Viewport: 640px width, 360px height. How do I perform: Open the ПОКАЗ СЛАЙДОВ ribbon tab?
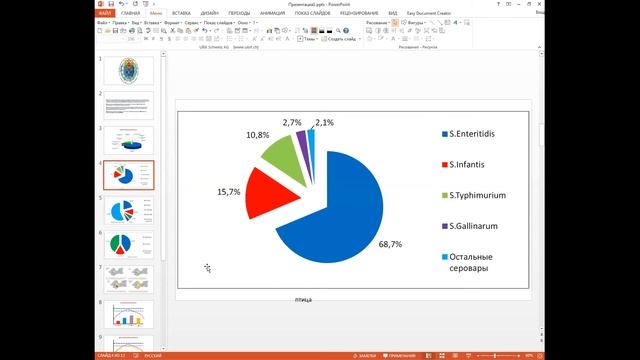[x=312, y=13]
